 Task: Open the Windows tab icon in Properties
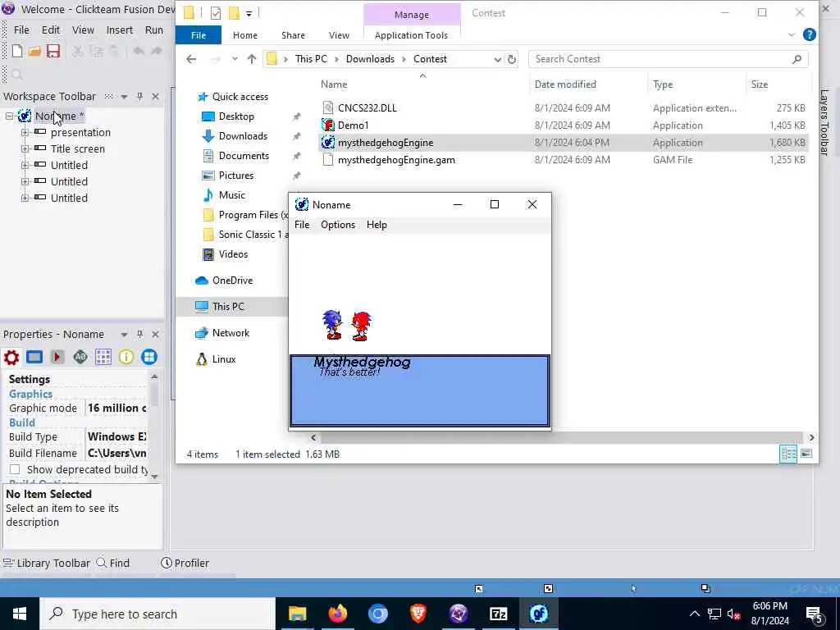[x=149, y=357]
